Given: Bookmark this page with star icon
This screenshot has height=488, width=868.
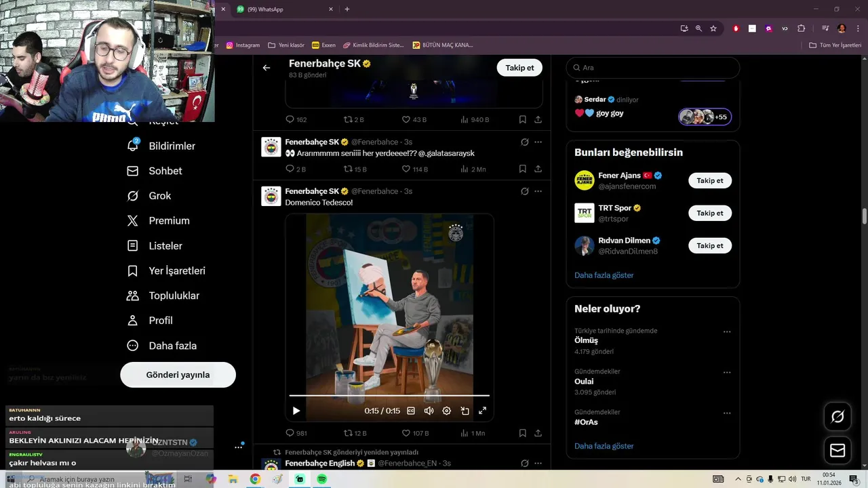Looking at the screenshot, I should coord(713,28).
